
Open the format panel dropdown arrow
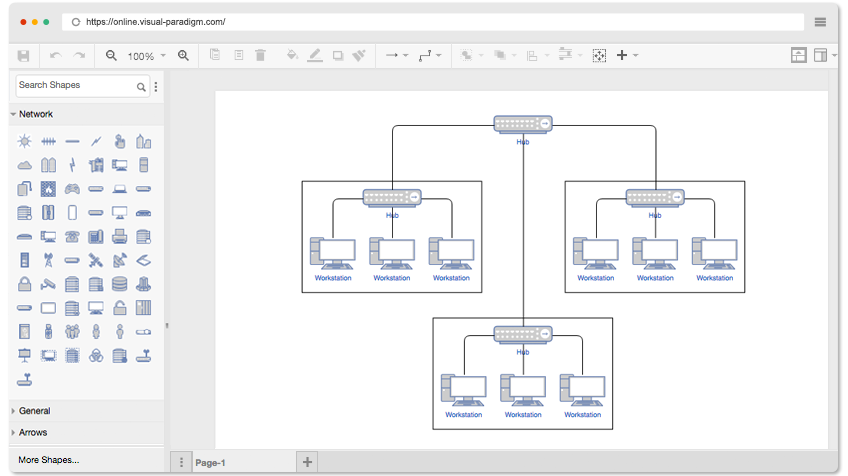tap(835, 55)
